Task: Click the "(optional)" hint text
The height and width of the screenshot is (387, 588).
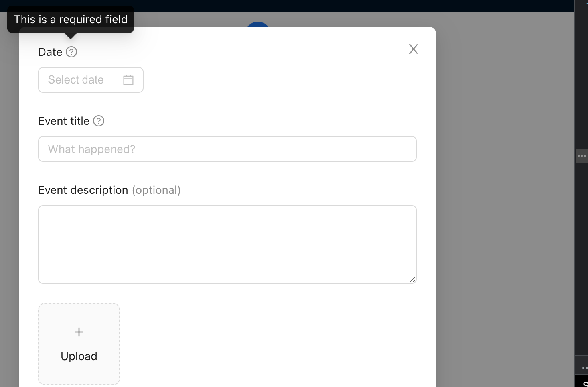Action: click(x=156, y=190)
